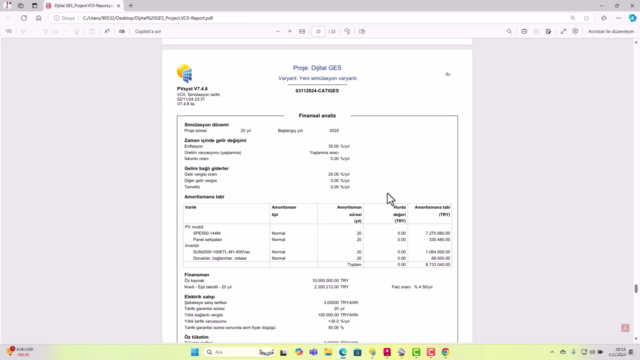Refresh the current page
Screen dimensions: 640x360
pos(24,18)
